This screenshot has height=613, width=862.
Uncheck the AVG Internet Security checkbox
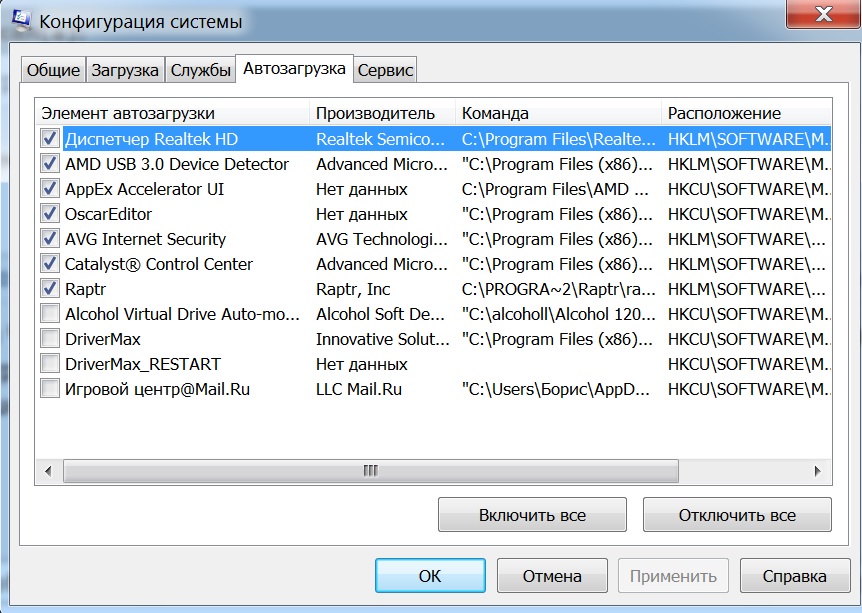click(x=49, y=239)
